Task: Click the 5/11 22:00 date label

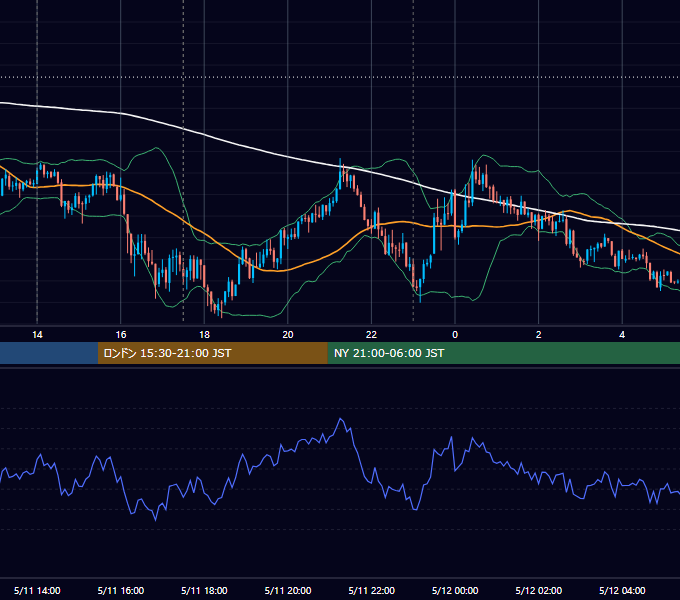Action: click(372, 590)
